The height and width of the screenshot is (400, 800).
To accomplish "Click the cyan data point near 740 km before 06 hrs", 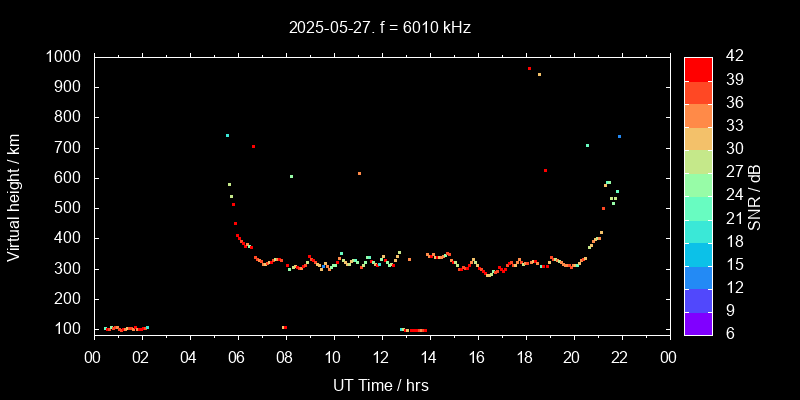I will pyautogui.click(x=227, y=135).
